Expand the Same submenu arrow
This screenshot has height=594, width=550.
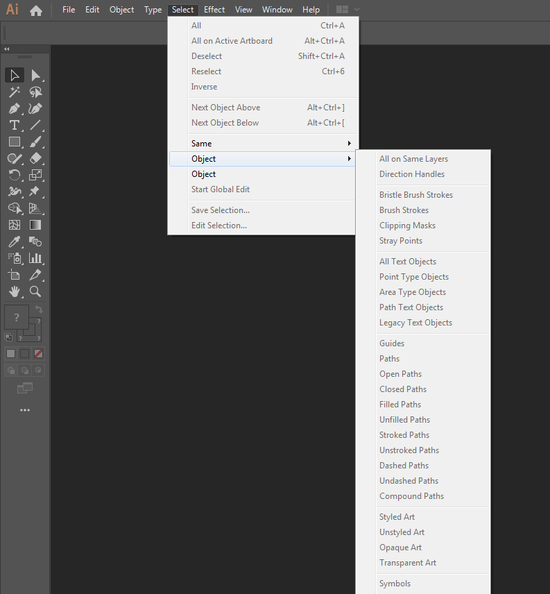[x=349, y=143]
